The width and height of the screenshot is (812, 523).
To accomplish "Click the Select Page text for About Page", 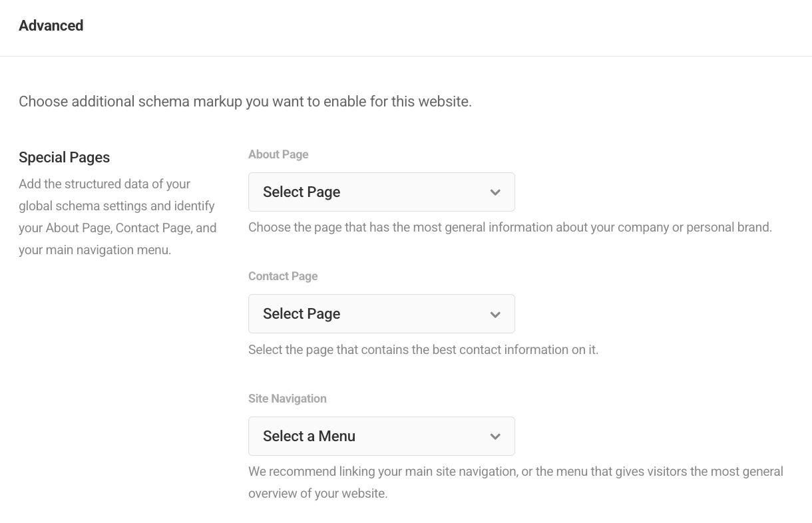I will [302, 192].
